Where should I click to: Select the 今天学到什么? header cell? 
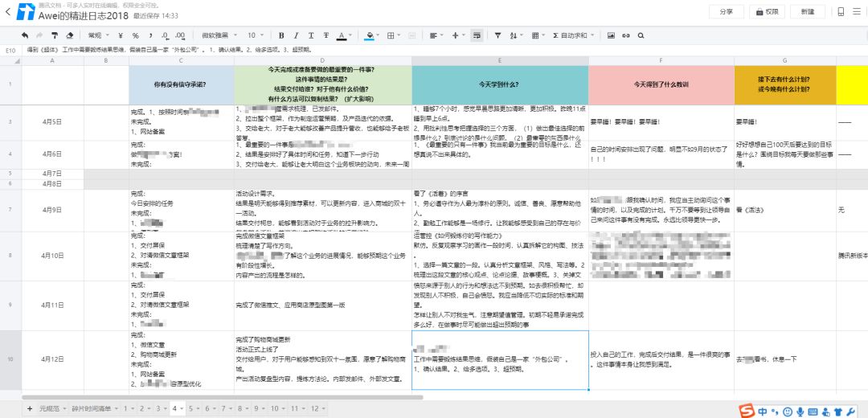point(500,84)
